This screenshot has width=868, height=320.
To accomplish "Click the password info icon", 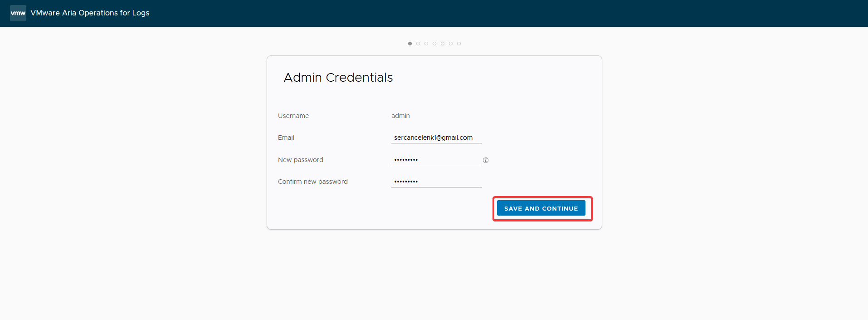I will click(486, 160).
